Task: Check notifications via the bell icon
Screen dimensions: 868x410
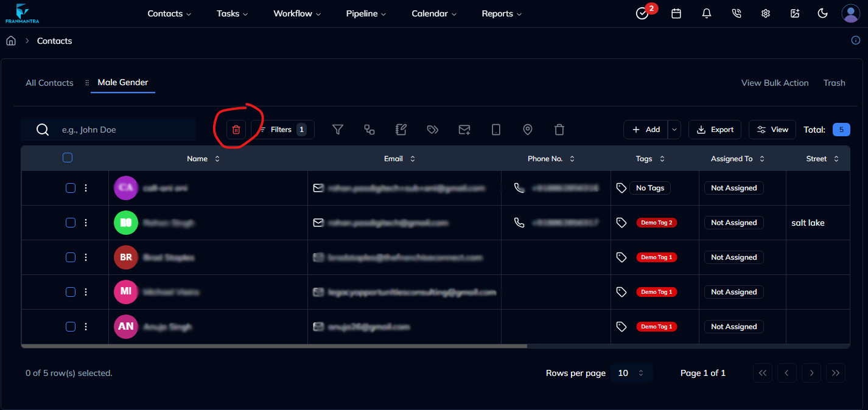Action: pyautogui.click(x=706, y=13)
